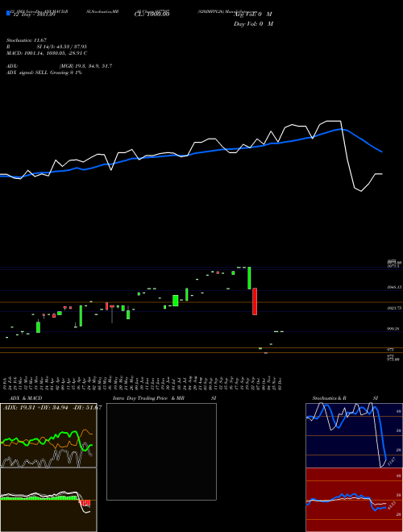Click the MACD histogram panel
This screenshot has width=403, height=532.
tap(48, 500)
